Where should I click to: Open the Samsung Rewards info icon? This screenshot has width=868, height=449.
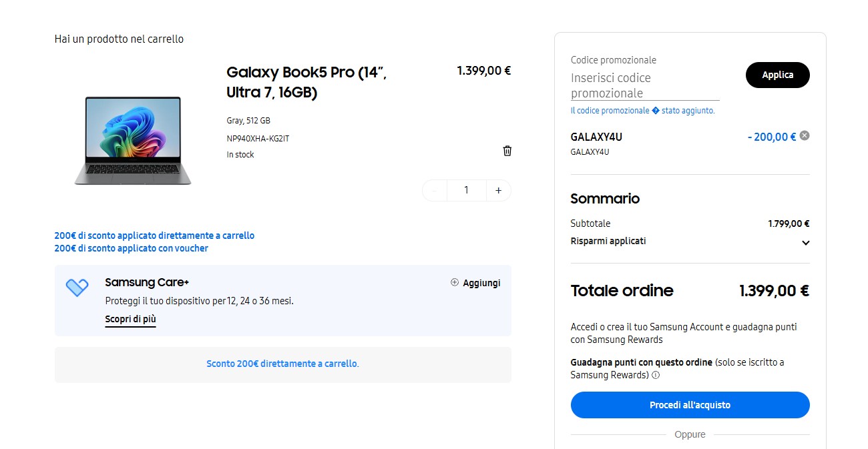click(x=656, y=375)
